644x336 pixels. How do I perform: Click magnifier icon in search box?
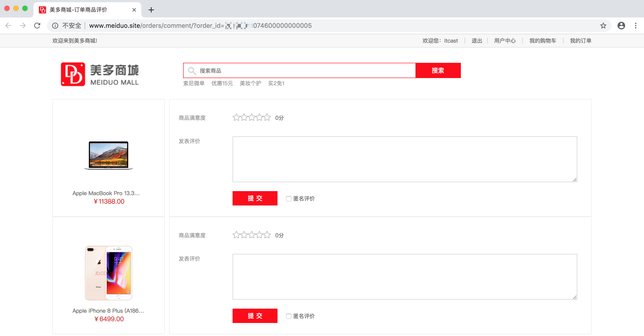pos(192,71)
